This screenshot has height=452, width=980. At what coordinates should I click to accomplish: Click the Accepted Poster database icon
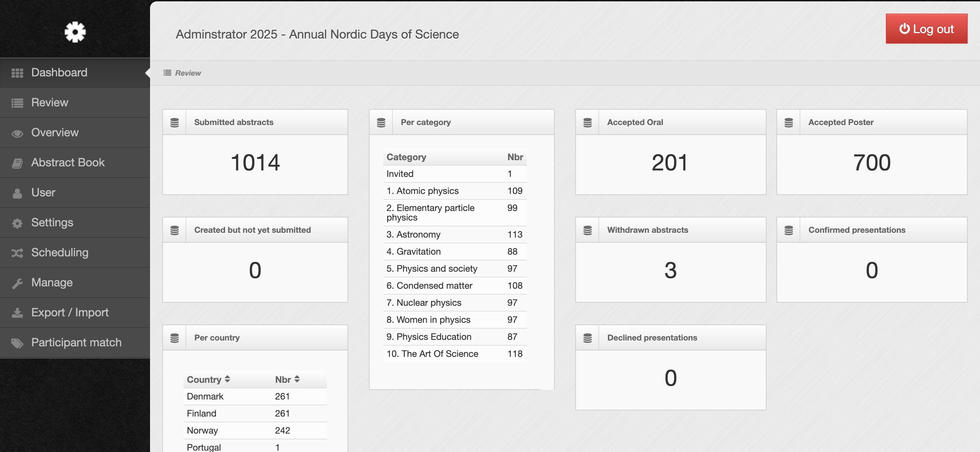pyautogui.click(x=789, y=122)
